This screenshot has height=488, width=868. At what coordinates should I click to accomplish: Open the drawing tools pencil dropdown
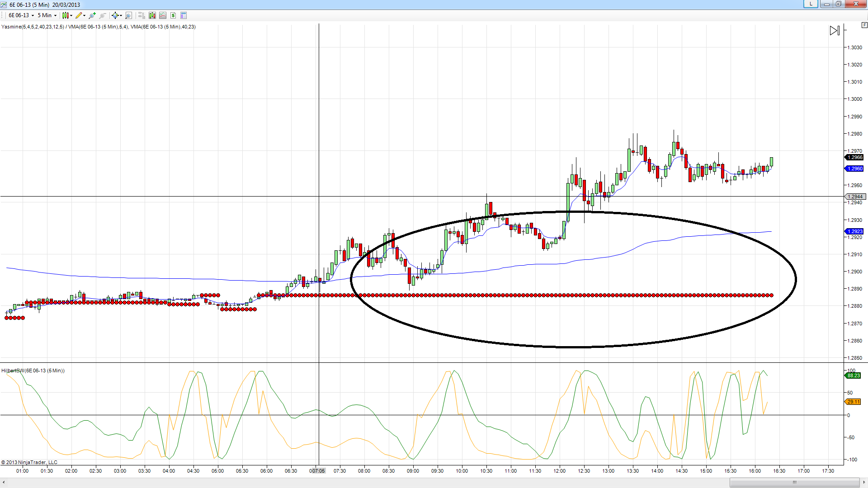coord(84,15)
